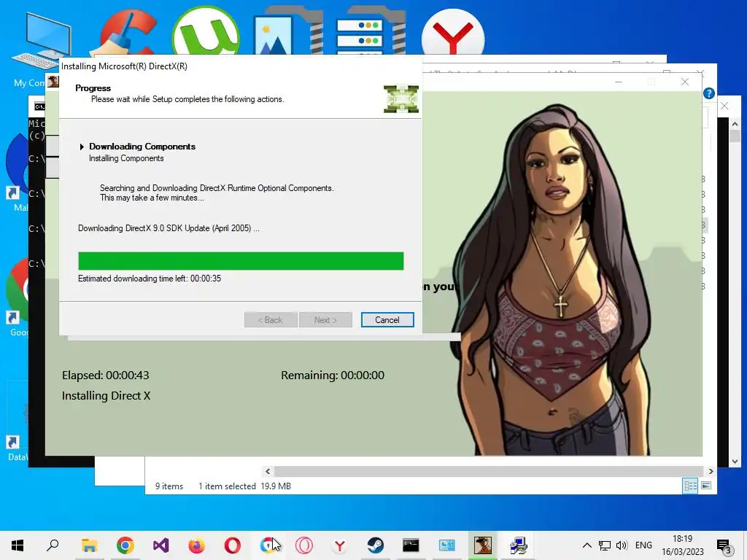Switch Explorer to details view
Image resolution: width=747 pixels, height=560 pixels.
point(690,486)
